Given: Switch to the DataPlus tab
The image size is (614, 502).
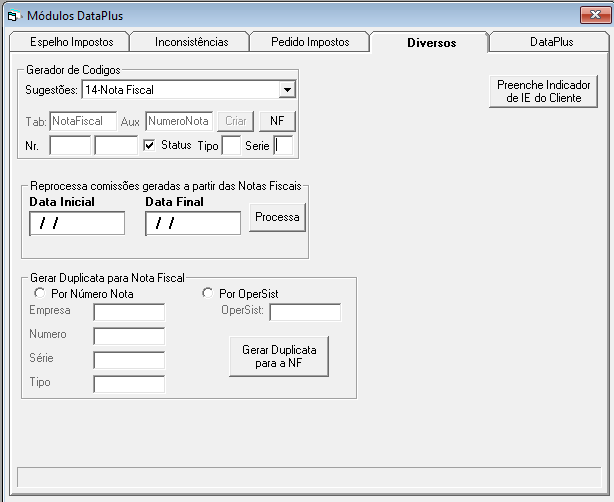Looking at the screenshot, I should click(551, 42).
